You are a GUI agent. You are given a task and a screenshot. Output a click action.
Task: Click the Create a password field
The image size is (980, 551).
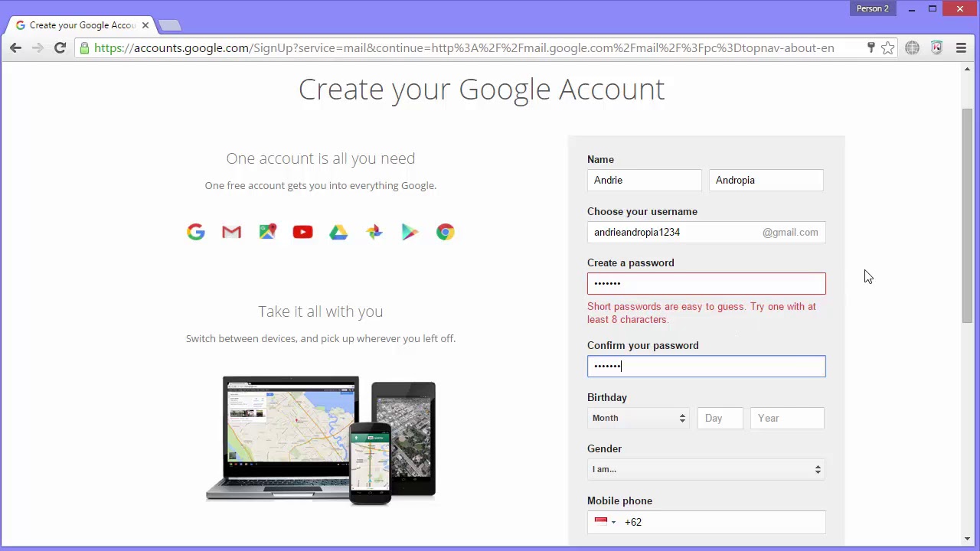pos(706,283)
